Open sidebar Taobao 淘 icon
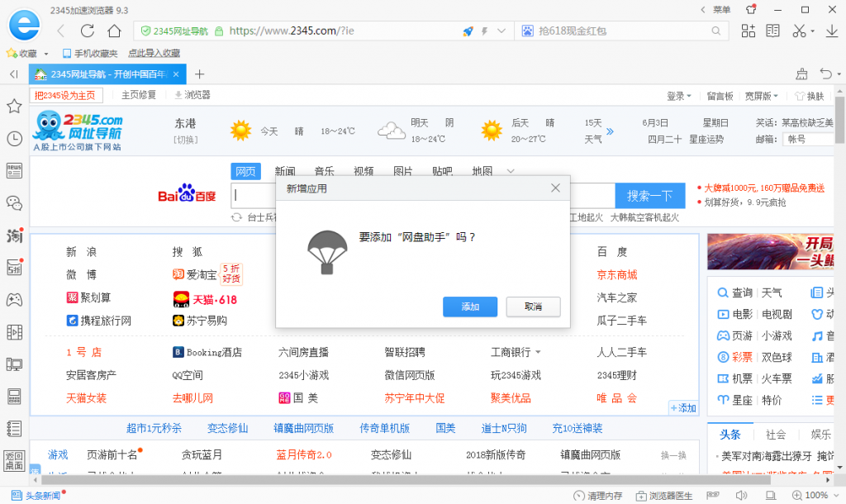 [x=14, y=235]
